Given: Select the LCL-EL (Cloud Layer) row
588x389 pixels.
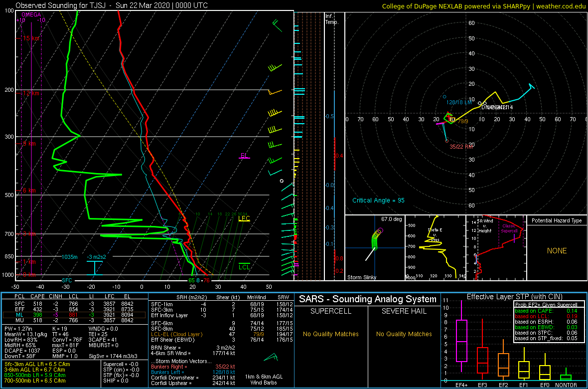Looking at the screenshot, I should click(221, 334).
